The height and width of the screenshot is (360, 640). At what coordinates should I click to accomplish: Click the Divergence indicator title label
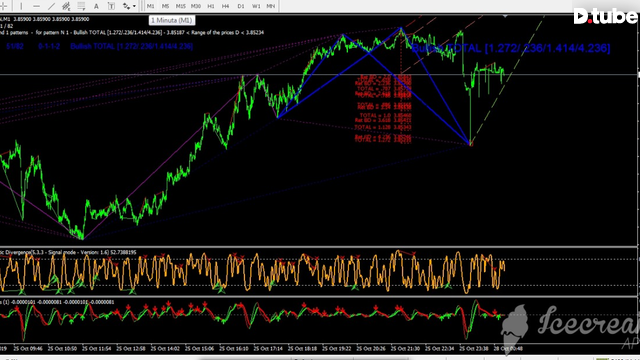tap(68, 252)
